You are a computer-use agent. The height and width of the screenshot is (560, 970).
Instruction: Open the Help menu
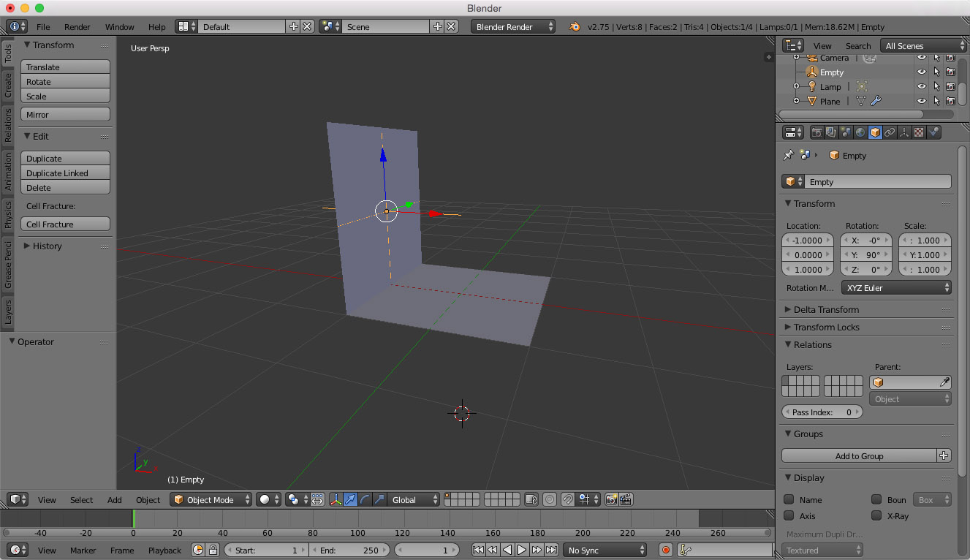(157, 26)
